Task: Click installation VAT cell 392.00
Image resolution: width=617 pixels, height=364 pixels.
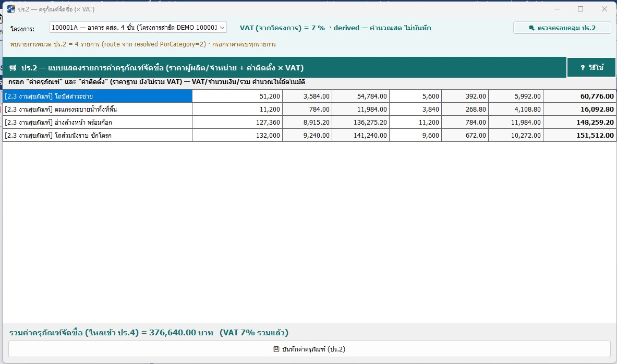Action: point(465,96)
